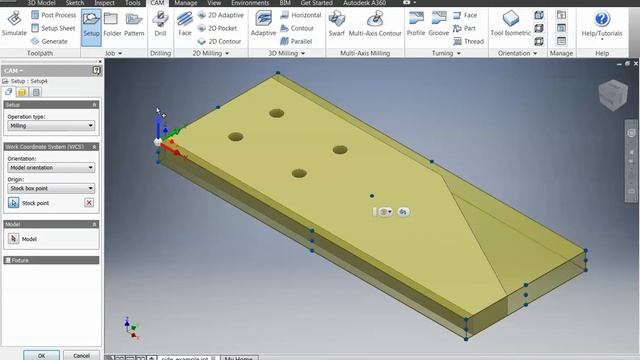Collapse the Setup section header
This screenshot has width=640, height=360.
point(94,105)
